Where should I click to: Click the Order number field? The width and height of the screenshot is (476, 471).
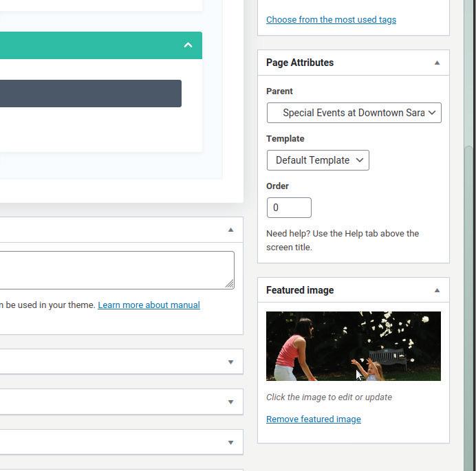pos(289,208)
